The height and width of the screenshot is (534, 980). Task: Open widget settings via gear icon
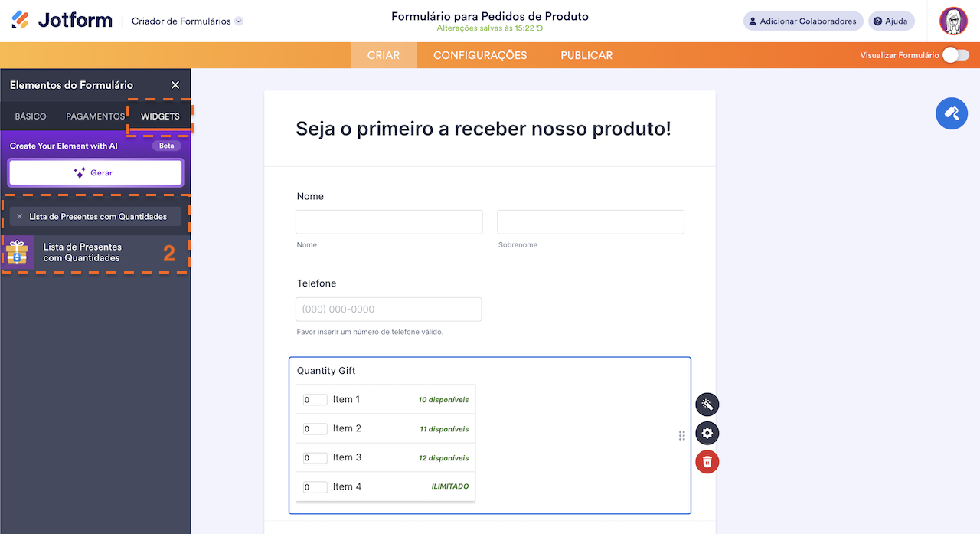point(707,433)
